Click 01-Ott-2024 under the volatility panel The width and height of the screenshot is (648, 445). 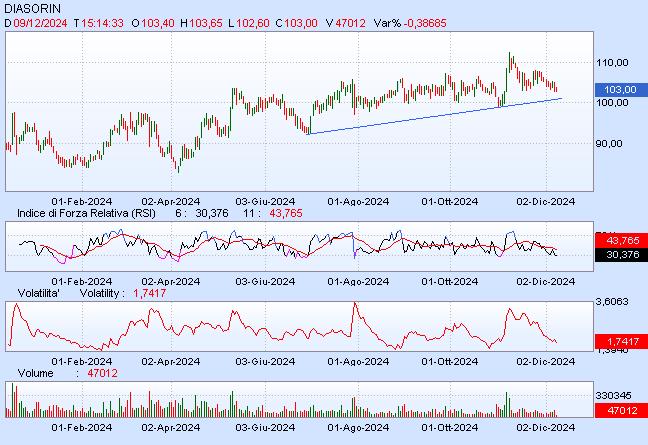coord(450,362)
